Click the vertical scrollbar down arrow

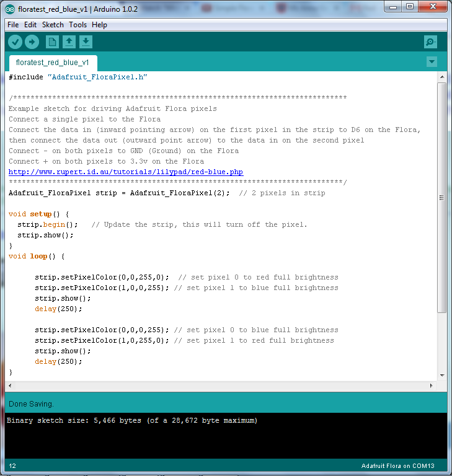click(x=442, y=376)
